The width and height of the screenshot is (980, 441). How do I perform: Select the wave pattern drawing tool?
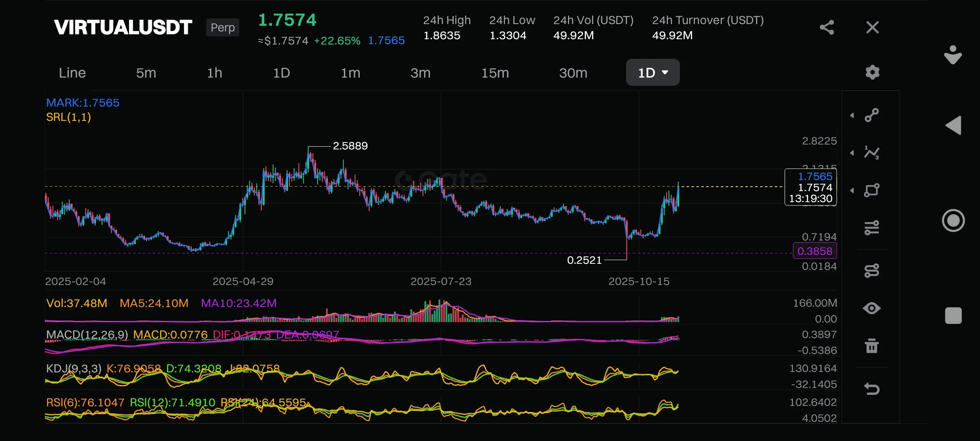click(x=872, y=153)
